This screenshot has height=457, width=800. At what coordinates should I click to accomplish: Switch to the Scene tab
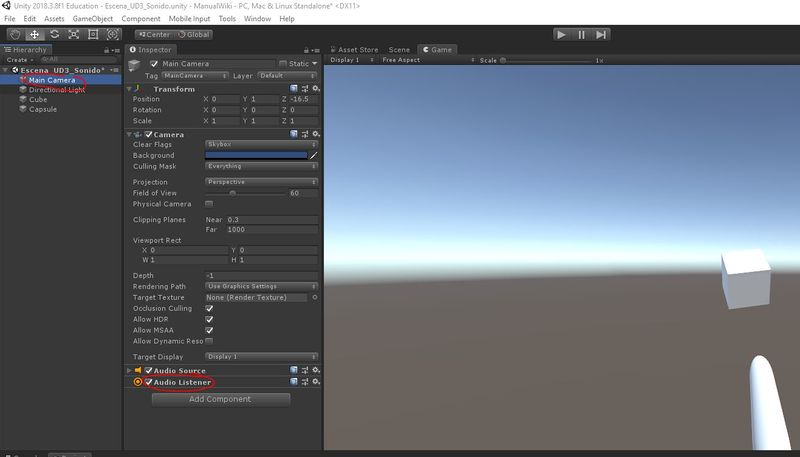tap(399, 49)
